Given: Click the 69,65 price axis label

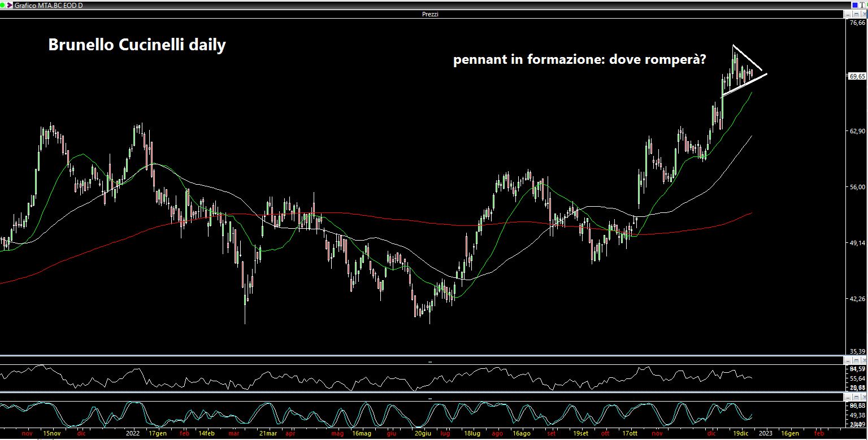Looking at the screenshot, I should click(857, 76).
